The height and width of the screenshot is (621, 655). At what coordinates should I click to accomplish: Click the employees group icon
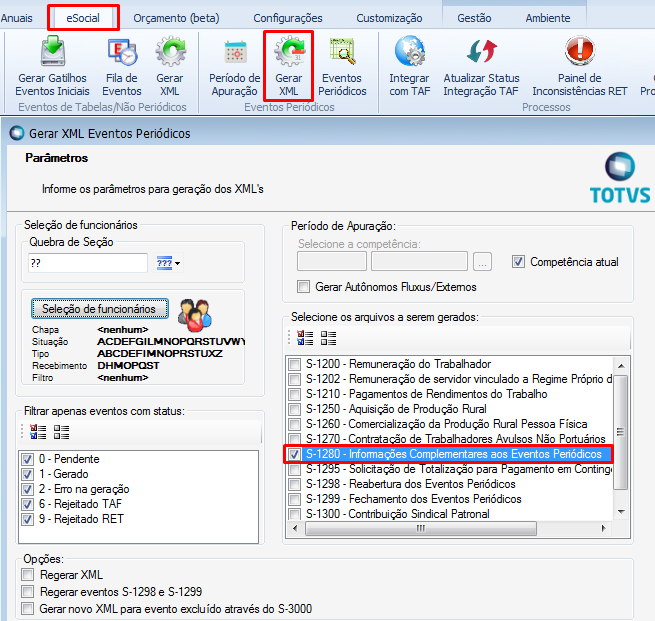[x=195, y=313]
